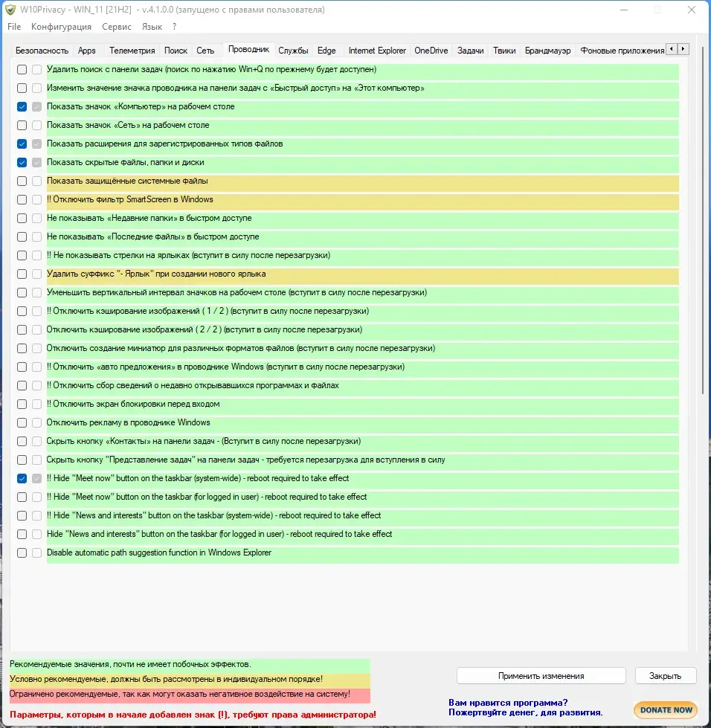Uncheck 'Показать расширения для зарегистрированных типов' checkbox
Viewport: 711px width, 728px height.
(x=22, y=144)
